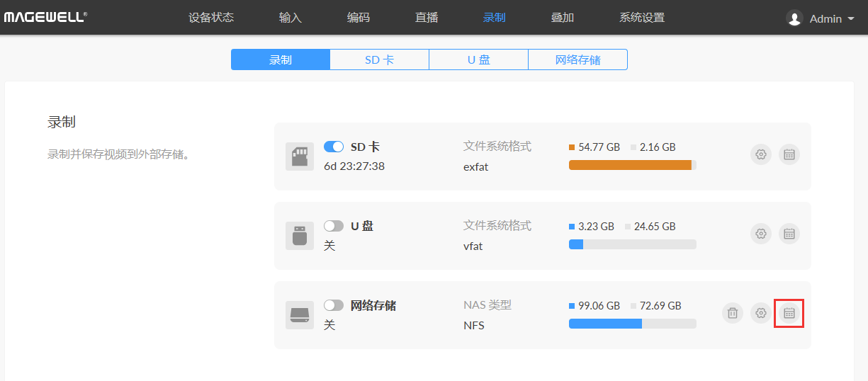Screen dimensions: 868x381
Task: Open the 直播 menu item
Action: [x=427, y=18]
